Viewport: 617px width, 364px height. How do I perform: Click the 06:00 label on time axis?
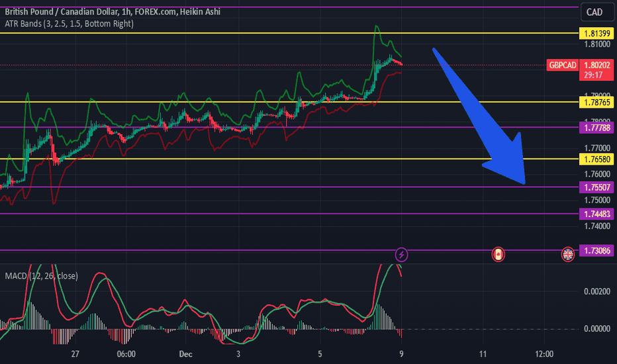[x=126, y=354]
